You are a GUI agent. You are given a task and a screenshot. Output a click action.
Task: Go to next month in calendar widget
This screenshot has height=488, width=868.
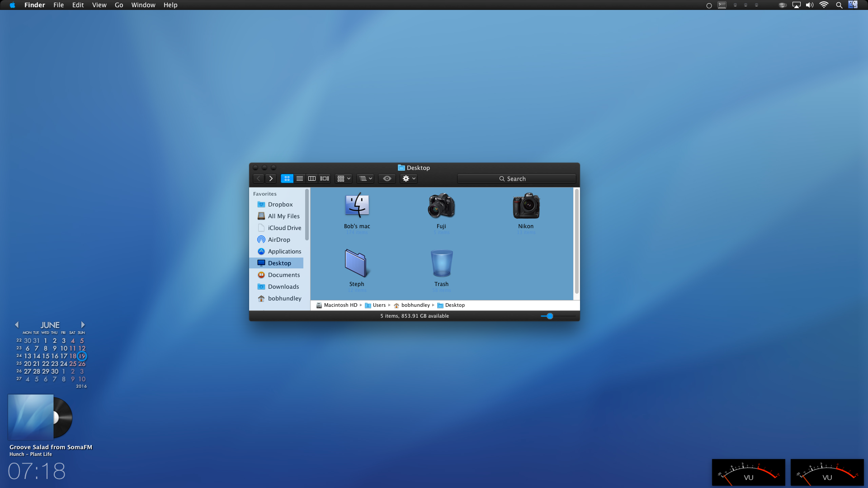coord(83,324)
